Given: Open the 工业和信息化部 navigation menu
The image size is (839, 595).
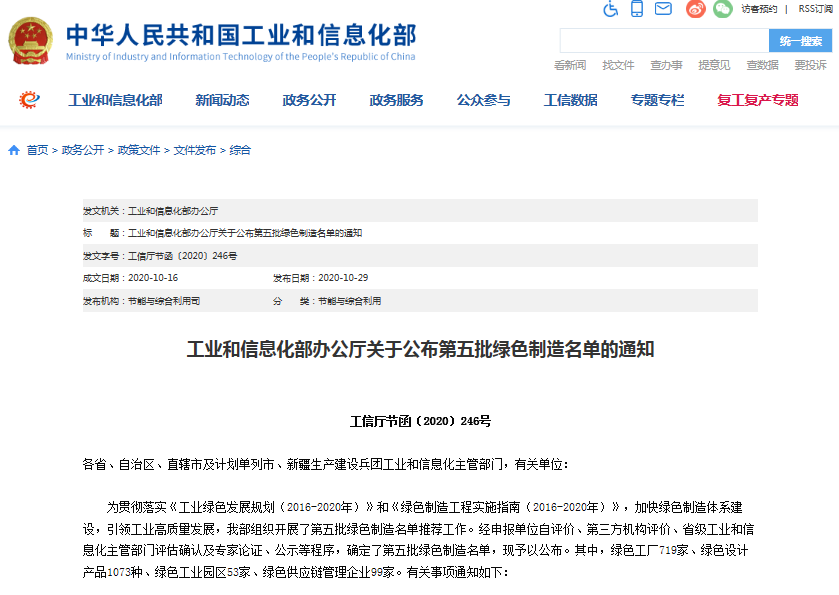Looking at the screenshot, I should pos(115,100).
